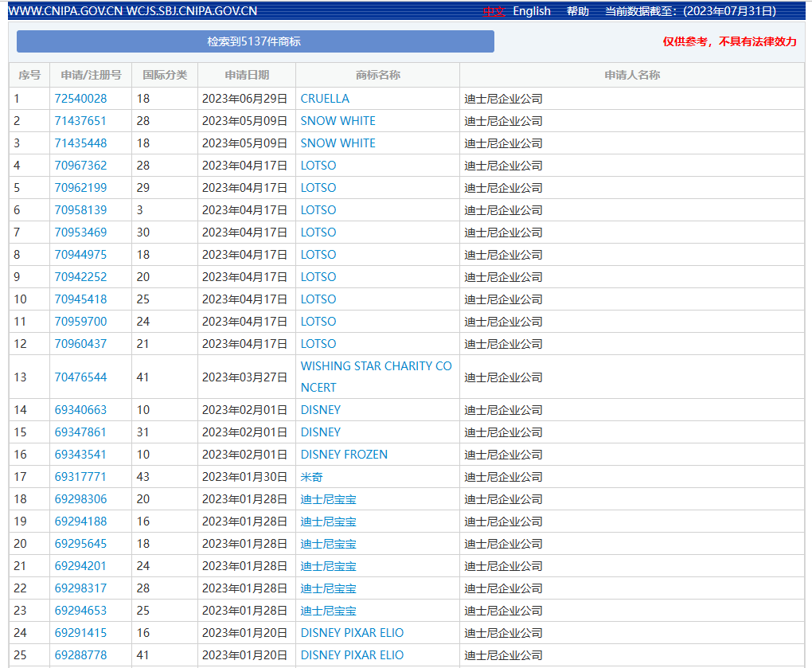Open DISNEY FROZEN trademark link
812x668 pixels.
(x=344, y=455)
